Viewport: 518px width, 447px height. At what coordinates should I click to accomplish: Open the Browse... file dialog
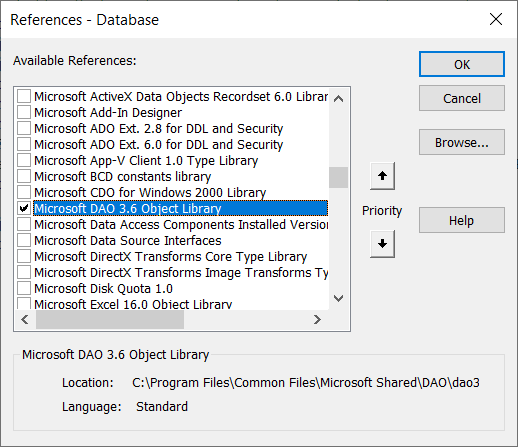click(x=462, y=142)
